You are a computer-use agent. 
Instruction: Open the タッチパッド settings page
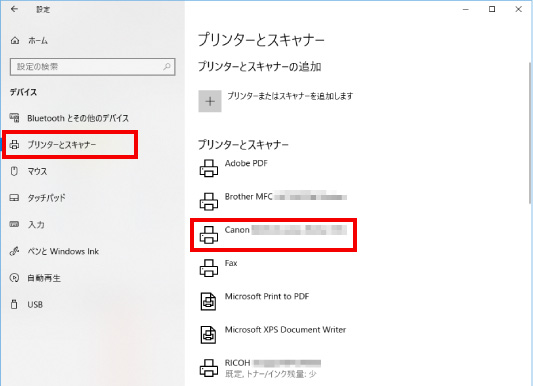click(47, 198)
